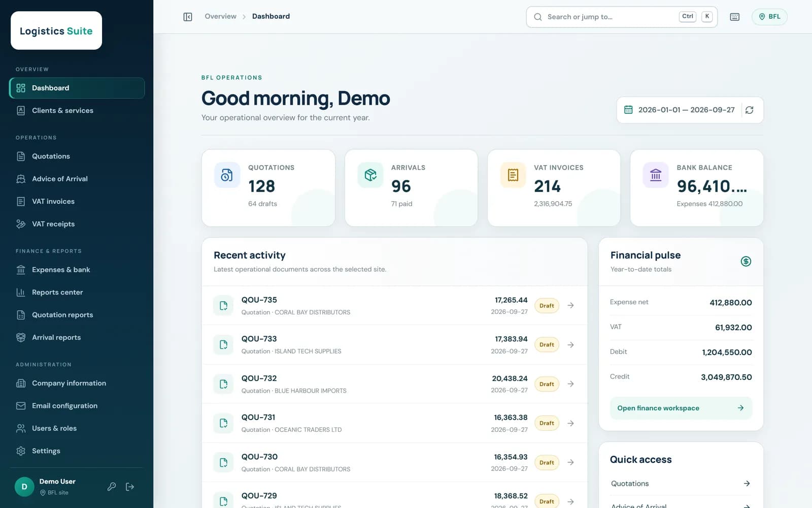Click the Overview breadcrumb link

pyautogui.click(x=220, y=16)
